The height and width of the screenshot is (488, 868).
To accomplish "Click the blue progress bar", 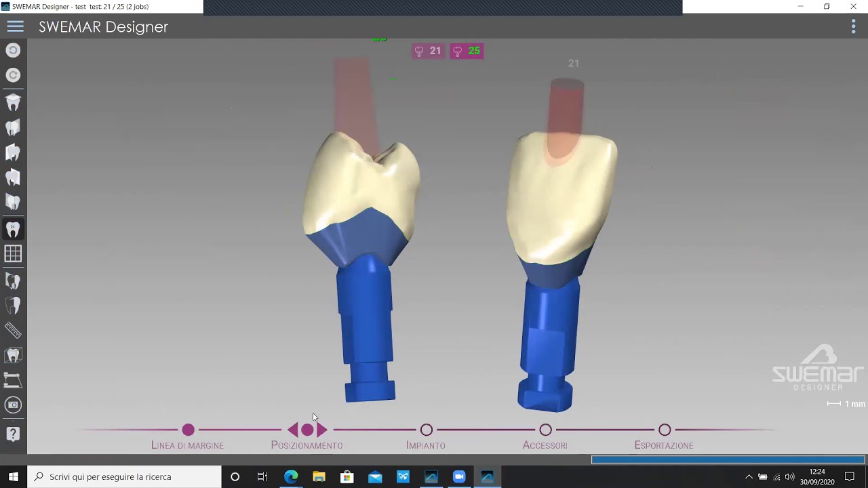I will (x=728, y=460).
